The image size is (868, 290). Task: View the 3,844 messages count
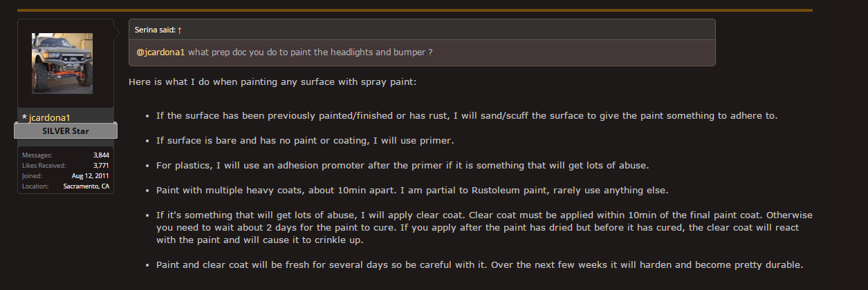point(101,155)
